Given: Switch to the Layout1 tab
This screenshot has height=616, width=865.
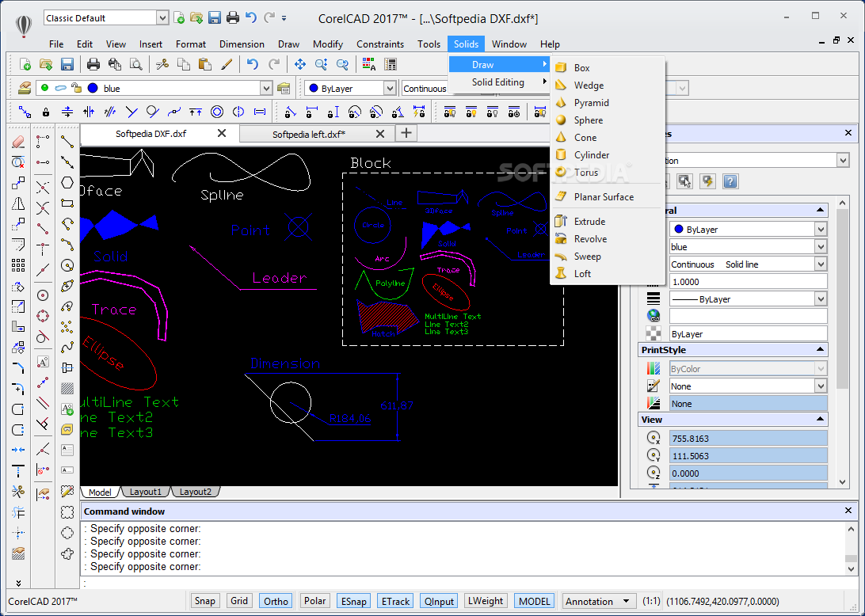Looking at the screenshot, I should (x=146, y=492).
